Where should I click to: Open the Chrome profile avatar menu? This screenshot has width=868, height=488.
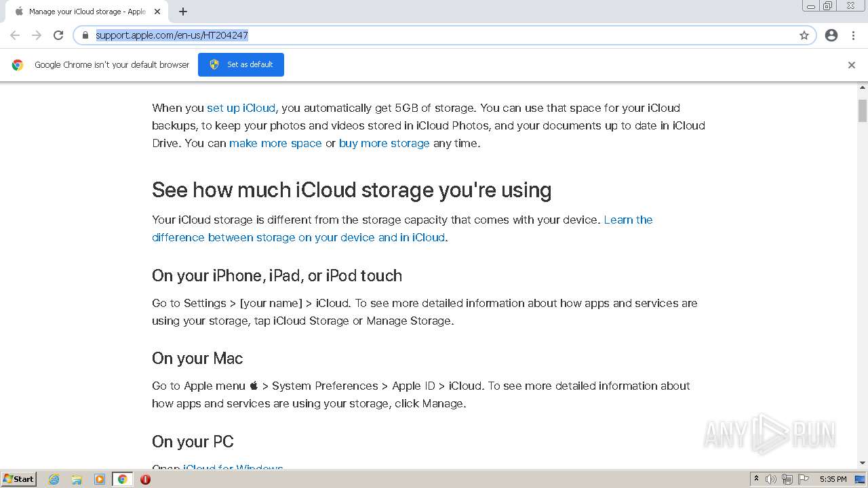[x=831, y=35]
